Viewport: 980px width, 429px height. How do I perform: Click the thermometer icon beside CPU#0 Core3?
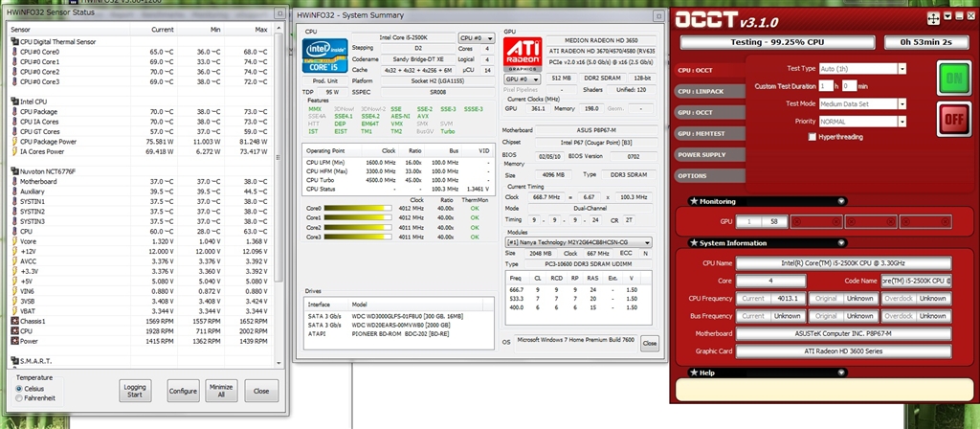[15, 82]
